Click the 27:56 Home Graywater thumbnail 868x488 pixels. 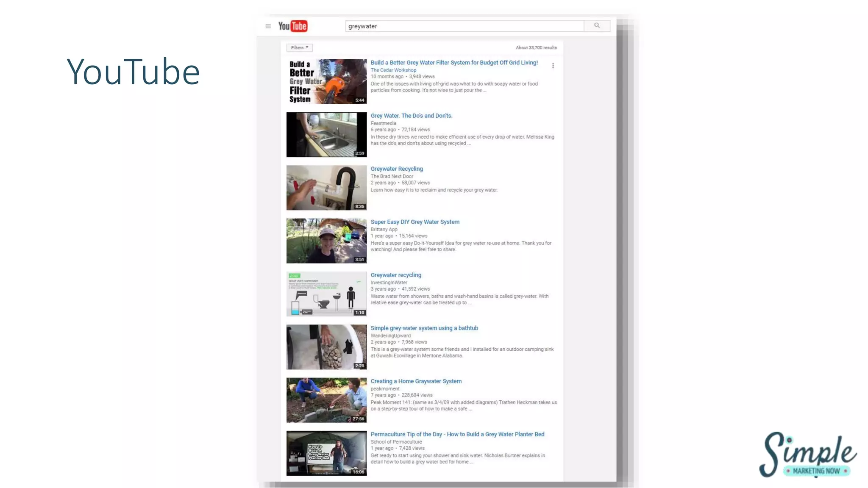[x=326, y=400]
